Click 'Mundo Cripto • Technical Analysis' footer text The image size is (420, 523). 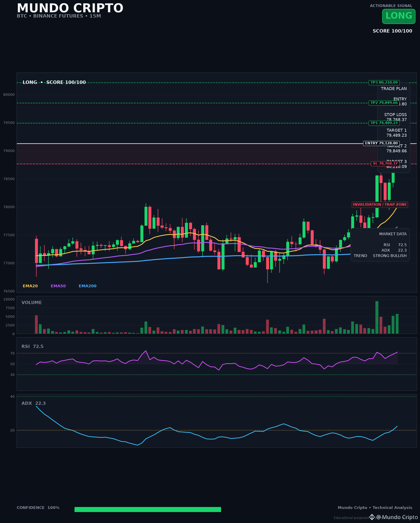[x=375, y=507]
